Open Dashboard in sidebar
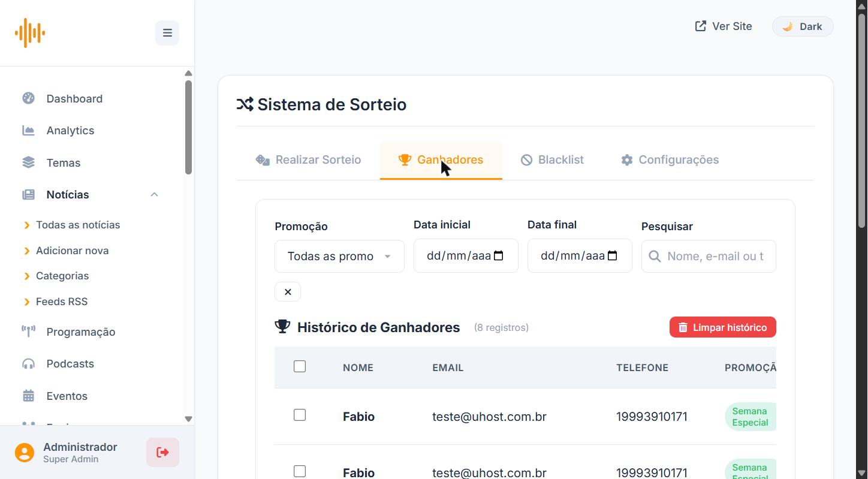 [74, 98]
